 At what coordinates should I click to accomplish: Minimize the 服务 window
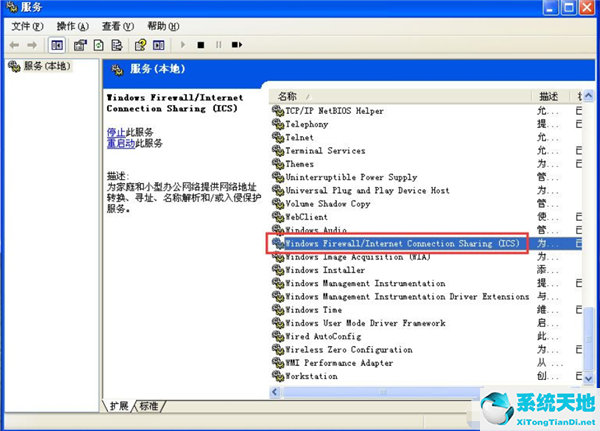coord(550,7)
